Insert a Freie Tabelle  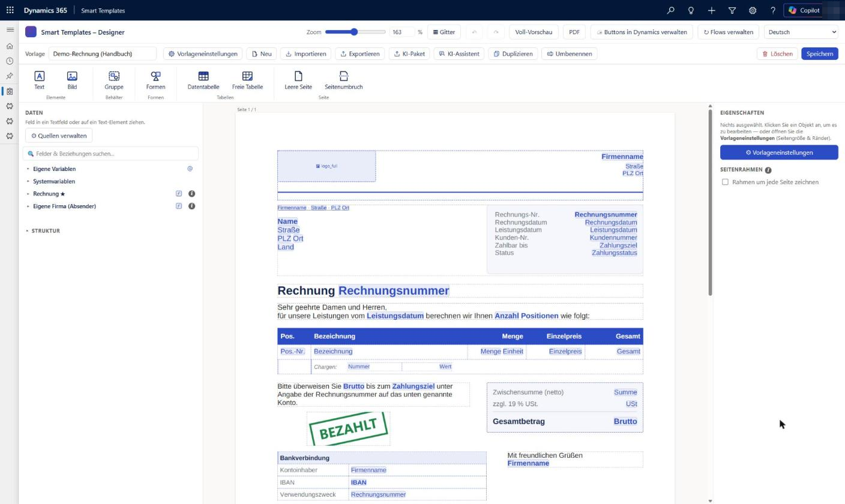point(247,80)
